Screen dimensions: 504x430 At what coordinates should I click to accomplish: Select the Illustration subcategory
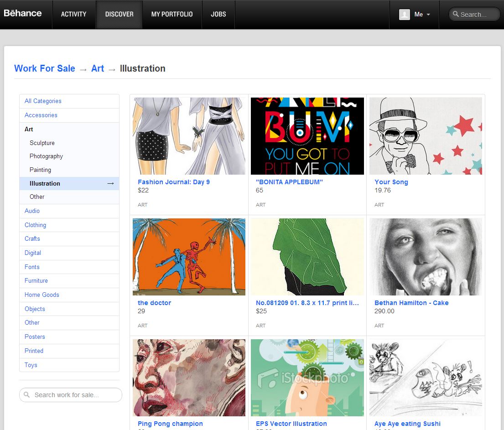coord(69,183)
